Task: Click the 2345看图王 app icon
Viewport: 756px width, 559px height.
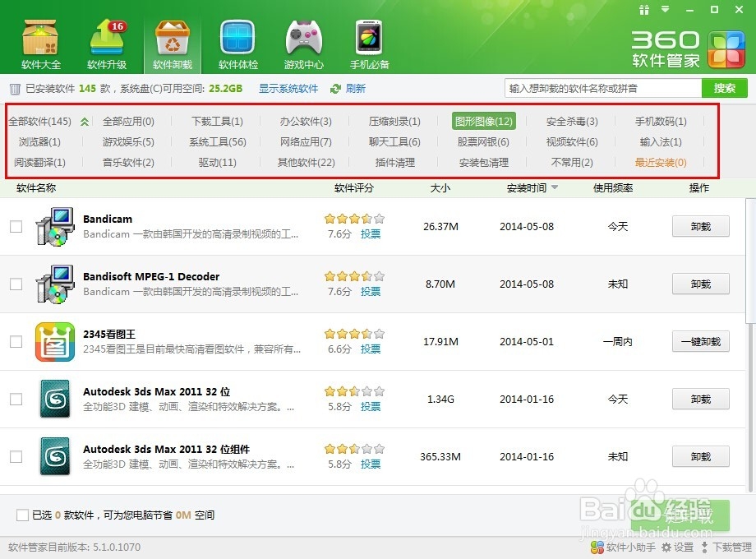Action: 55,342
